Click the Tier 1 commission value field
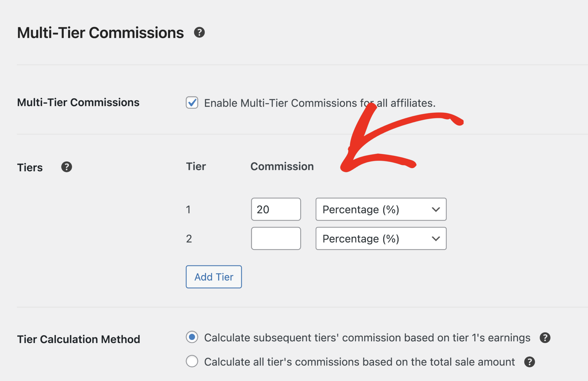 pos(276,209)
